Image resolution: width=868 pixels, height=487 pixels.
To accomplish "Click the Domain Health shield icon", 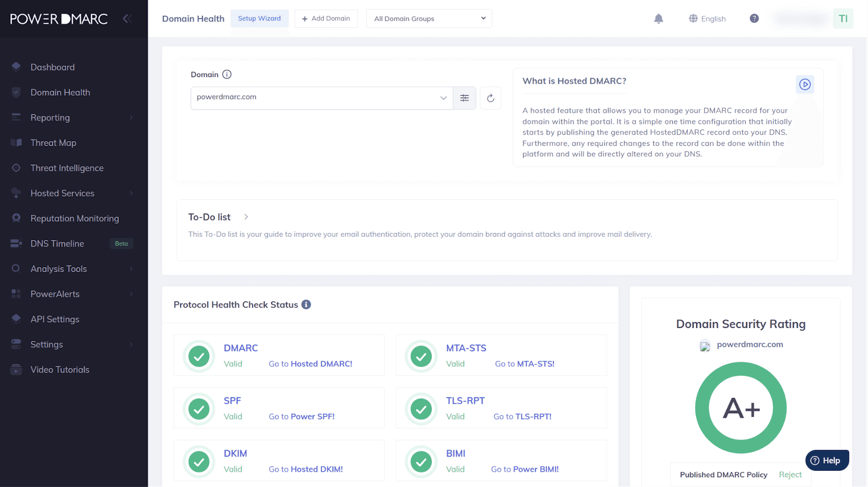I will (x=16, y=92).
